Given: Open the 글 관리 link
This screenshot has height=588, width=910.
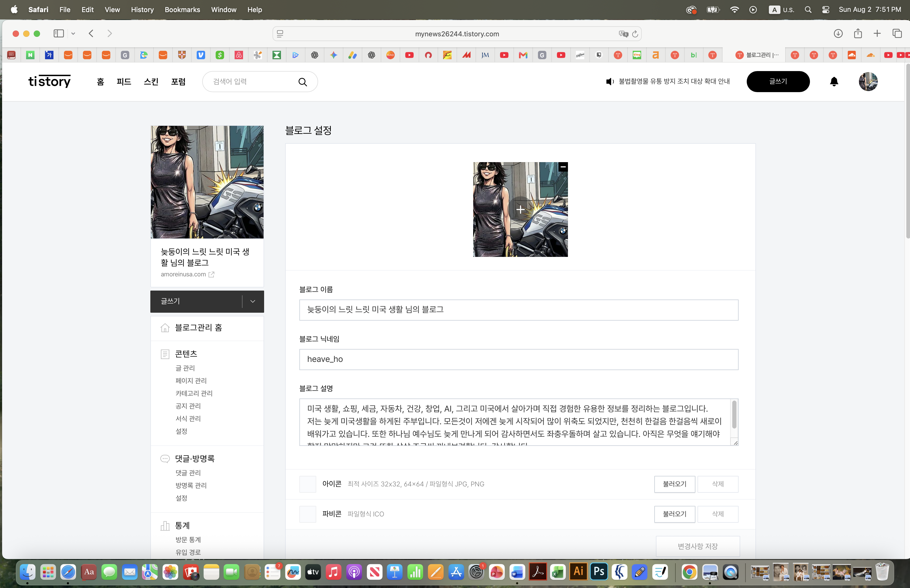Looking at the screenshot, I should tap(185, 368).
